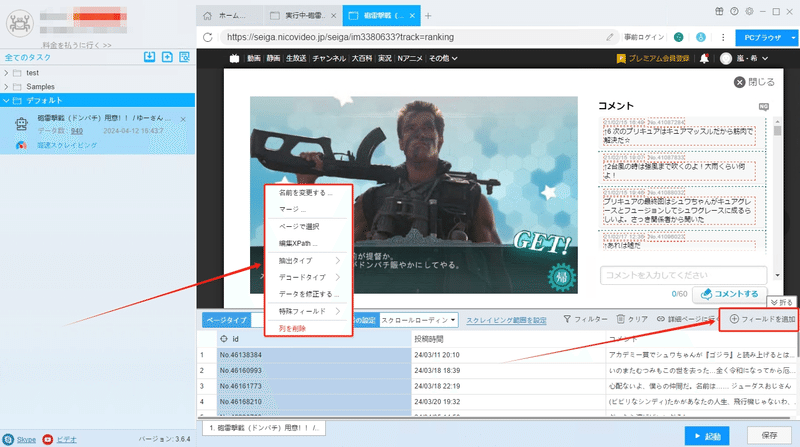Click the pencil edit URL icon

click(x=610, y=37)
